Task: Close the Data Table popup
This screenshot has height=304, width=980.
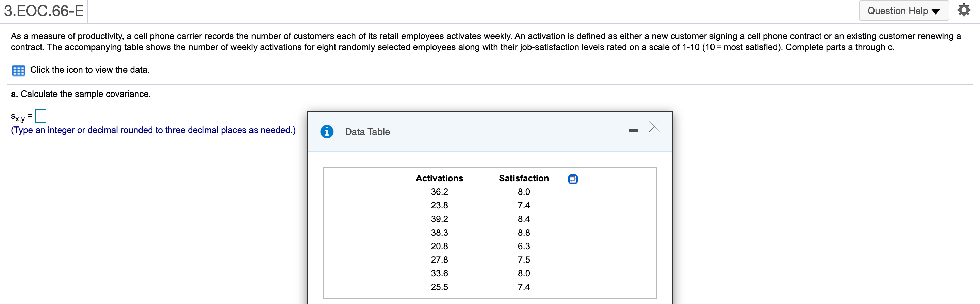Action: coord(654,126)
